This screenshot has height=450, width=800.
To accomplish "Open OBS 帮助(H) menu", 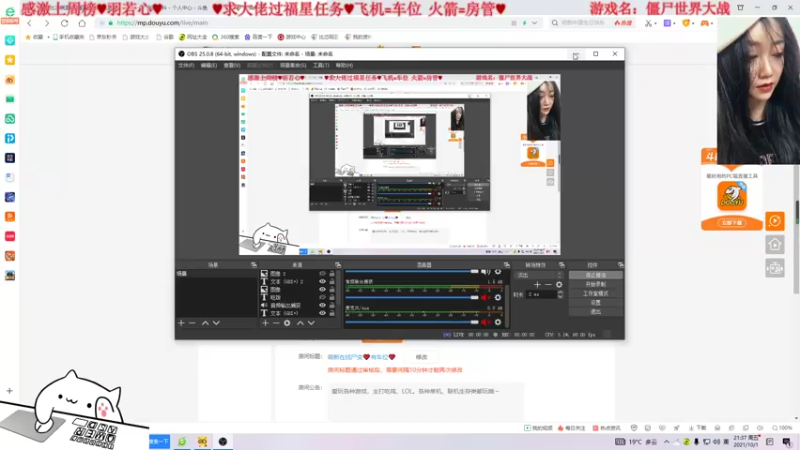I will click(x=344, y=65).
